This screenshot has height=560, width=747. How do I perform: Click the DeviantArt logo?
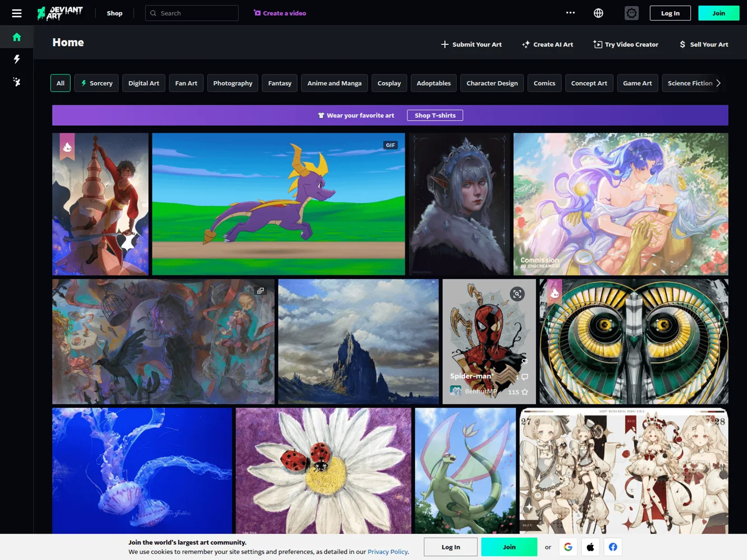[x=60, y=13]
